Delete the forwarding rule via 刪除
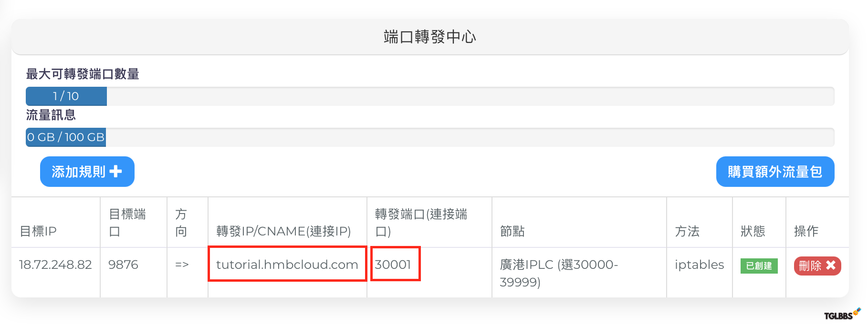 [x=817, y=266]
